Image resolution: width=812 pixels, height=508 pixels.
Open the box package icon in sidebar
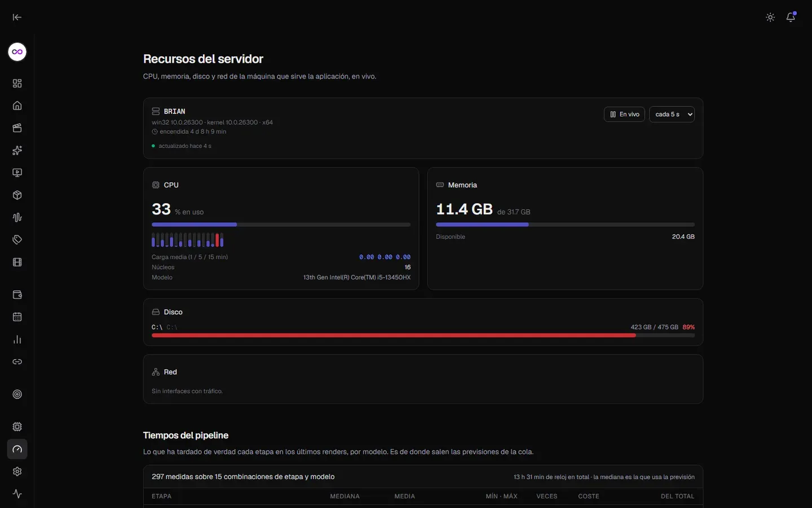point(17,195)
